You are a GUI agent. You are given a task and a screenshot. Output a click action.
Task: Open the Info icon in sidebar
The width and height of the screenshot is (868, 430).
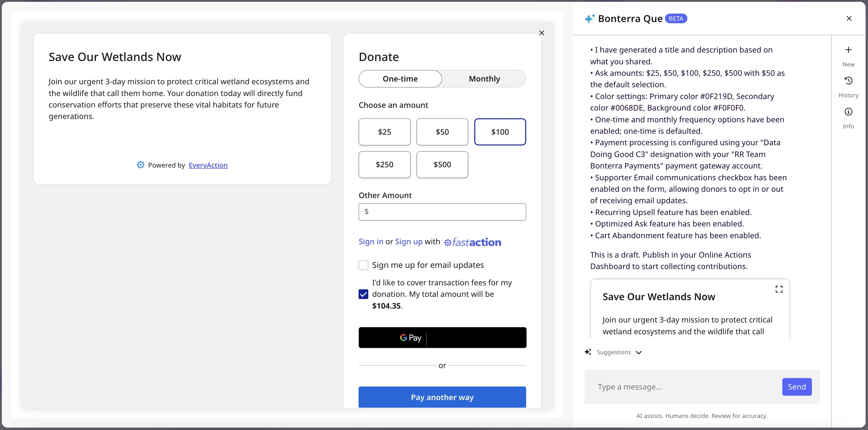[x=848, y=112]
